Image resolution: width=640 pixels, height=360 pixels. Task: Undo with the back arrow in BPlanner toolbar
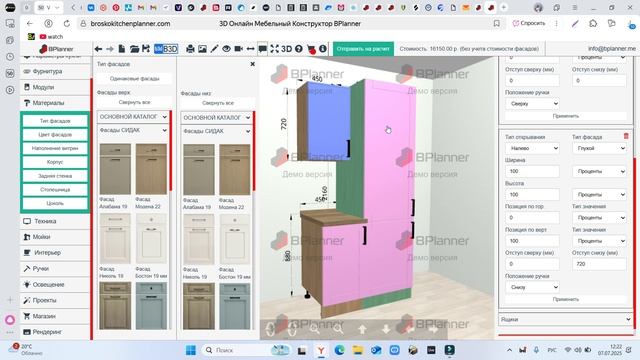click(98, 49)
